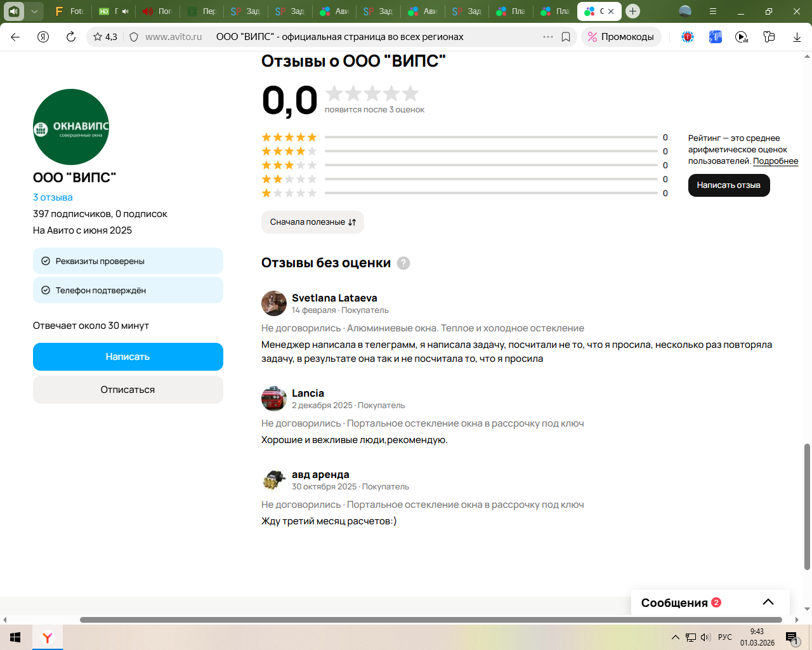
Task: Click the sound indicator at tab bar start
Action: 14,11
